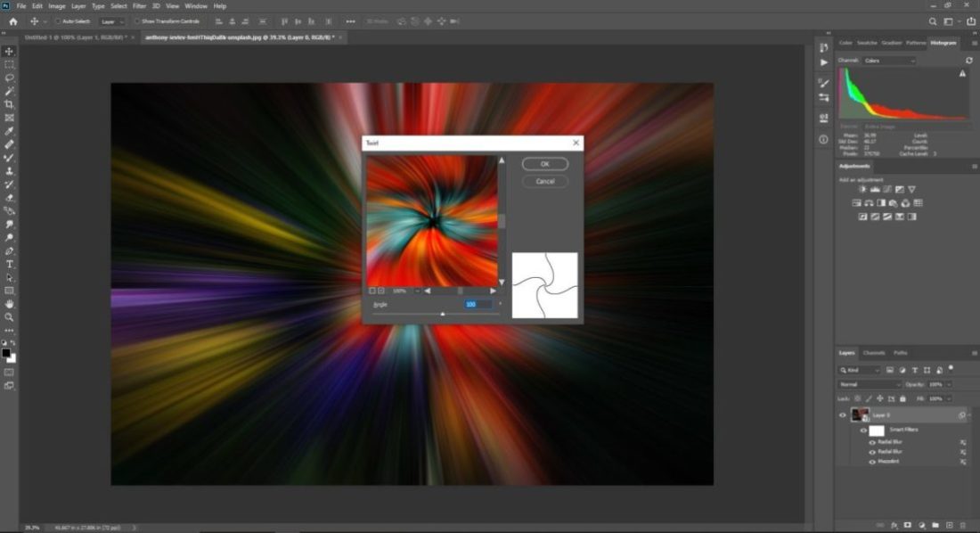The width and height of the screenshot is (980, 533).
Task: Select the Pen tool
Action: click(x=9, y=250)
